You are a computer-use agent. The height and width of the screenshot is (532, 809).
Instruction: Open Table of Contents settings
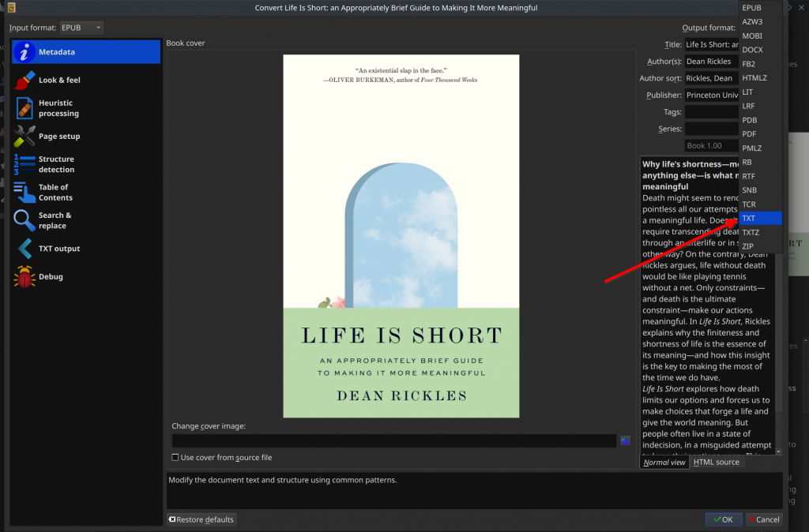[x=86, y=193]
